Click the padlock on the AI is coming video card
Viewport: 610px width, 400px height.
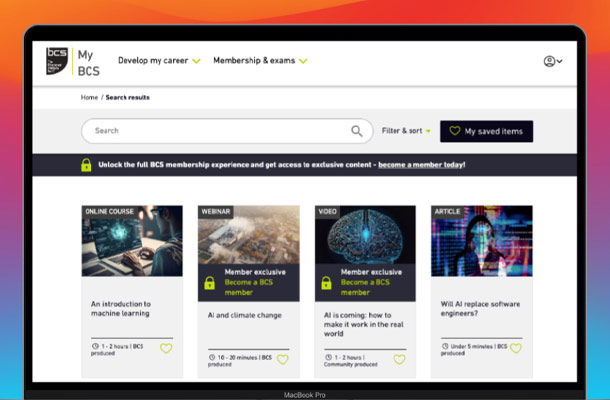[326, 283]
